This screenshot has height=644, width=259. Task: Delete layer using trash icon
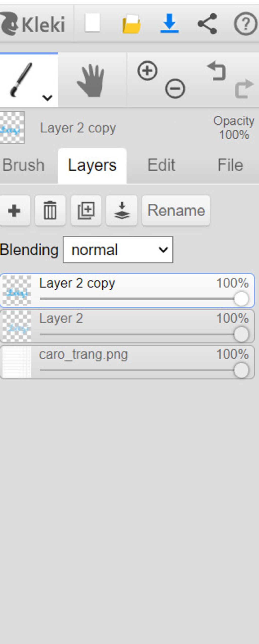point(50,210)
